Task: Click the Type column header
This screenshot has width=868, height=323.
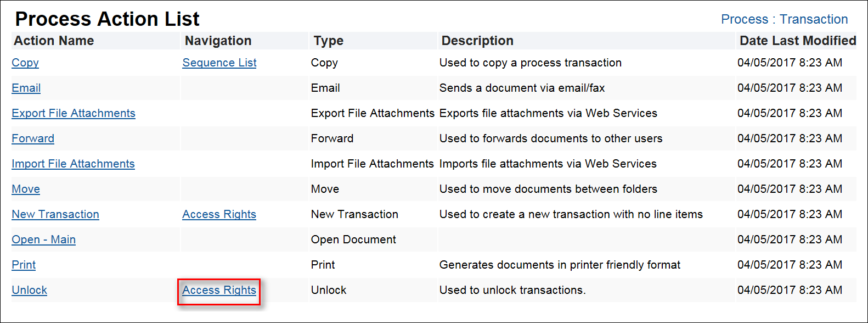Action: pos(328,41)
